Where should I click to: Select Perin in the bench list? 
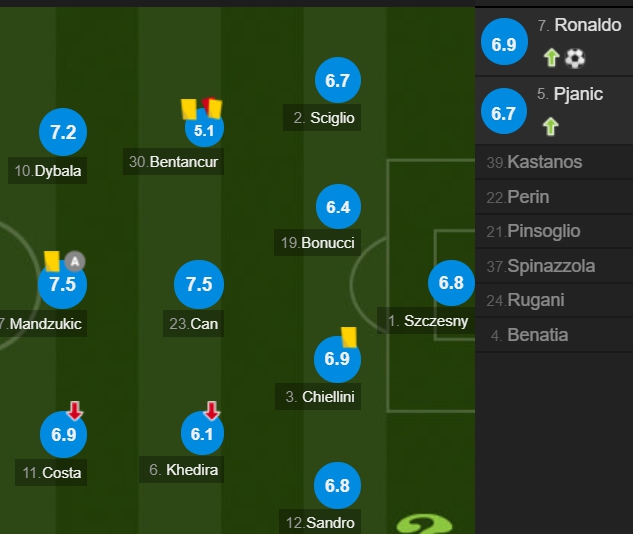[x=527, y=197]
